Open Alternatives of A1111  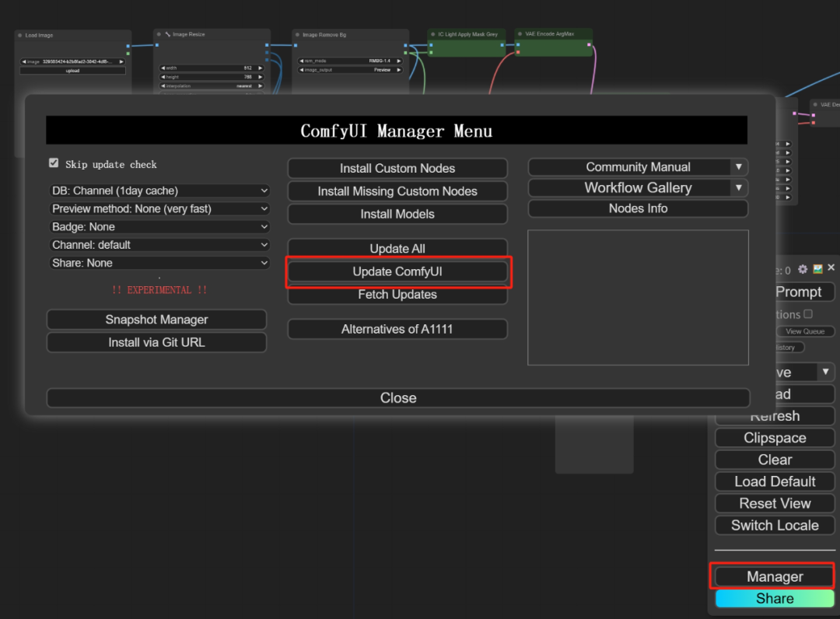(x=397, y=329)
